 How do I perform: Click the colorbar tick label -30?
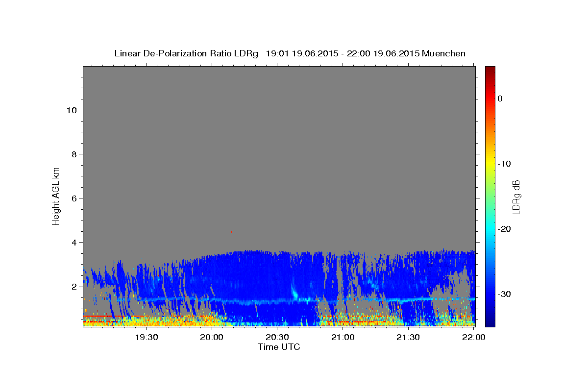(505, 294)
